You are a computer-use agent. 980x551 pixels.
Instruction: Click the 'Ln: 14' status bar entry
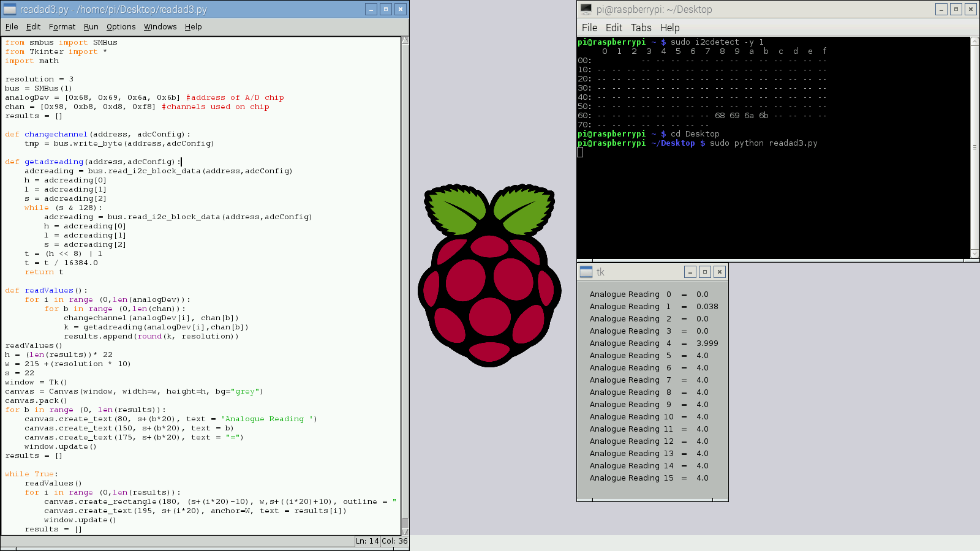[367, 541]
